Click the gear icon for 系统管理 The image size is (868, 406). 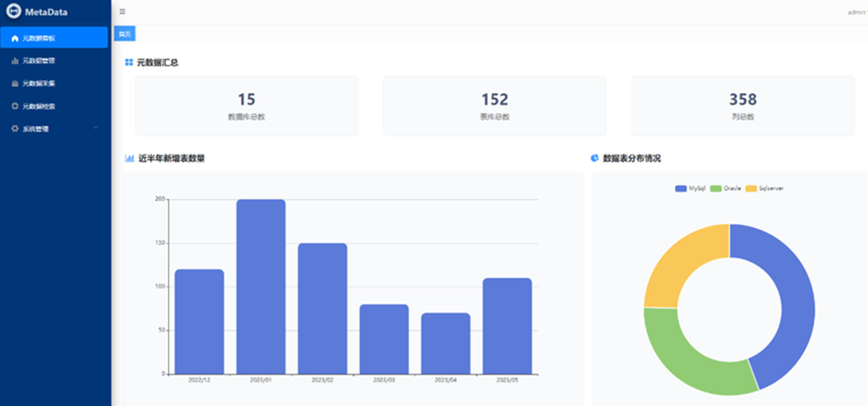click(15, 129)
